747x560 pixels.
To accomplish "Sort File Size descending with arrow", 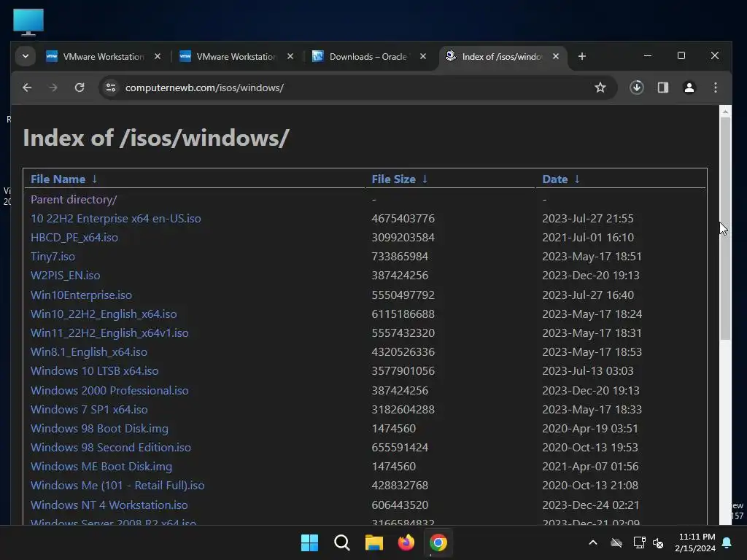I will [425, 179].
